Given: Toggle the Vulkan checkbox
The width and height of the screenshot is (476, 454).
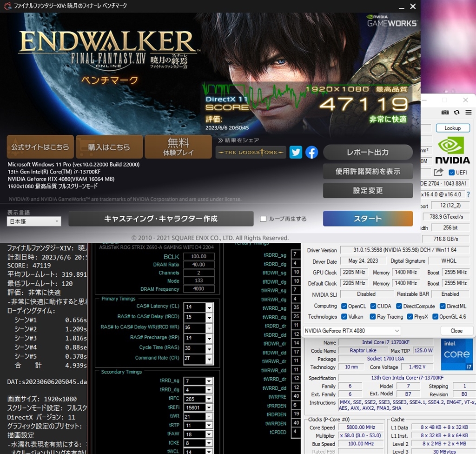Looking at the screenshot, I should coord(344,317).
